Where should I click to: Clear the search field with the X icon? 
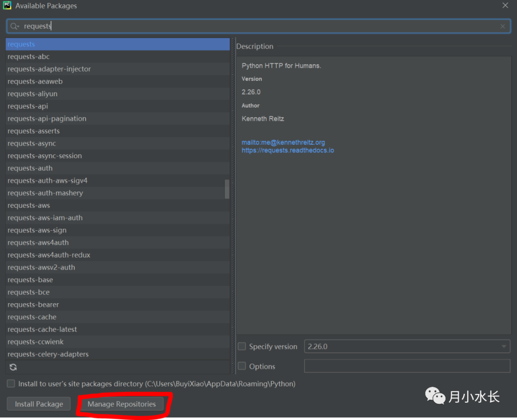click(x=503, y=26)
